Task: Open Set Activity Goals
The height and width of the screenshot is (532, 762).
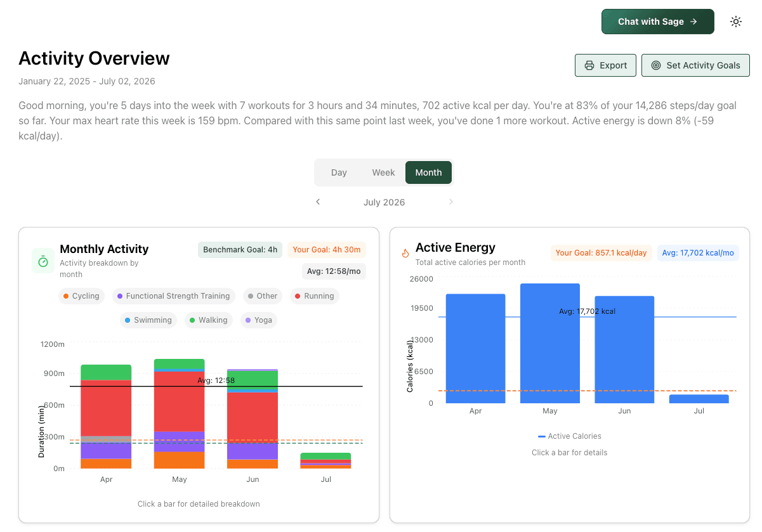Action: [x=695, y=65]
